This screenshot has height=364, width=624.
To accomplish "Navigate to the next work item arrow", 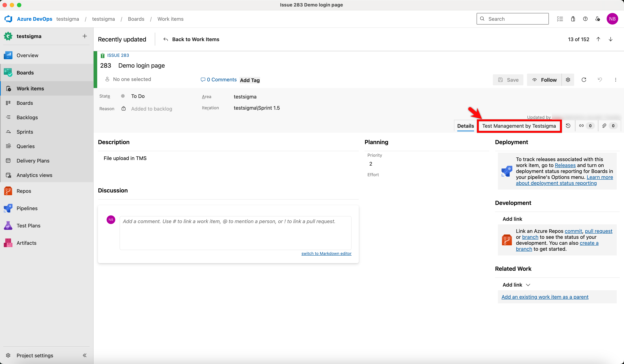I will (610, 39).
